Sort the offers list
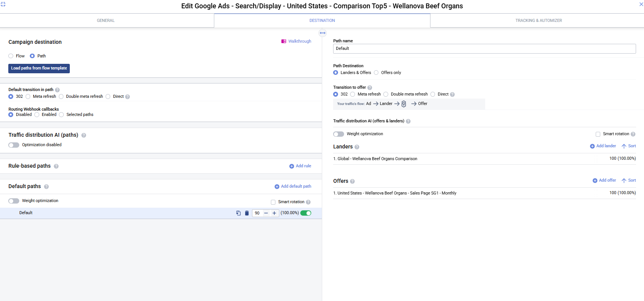 click(x=629, y=181)
